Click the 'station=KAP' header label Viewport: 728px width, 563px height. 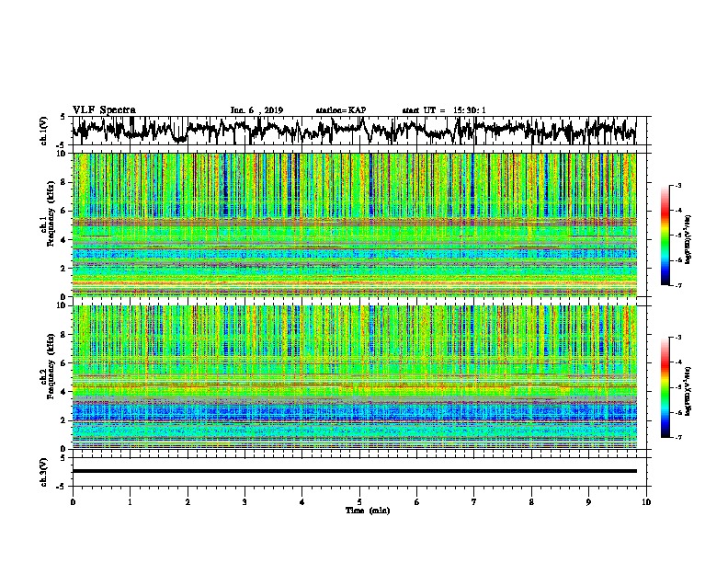point(340,110)
